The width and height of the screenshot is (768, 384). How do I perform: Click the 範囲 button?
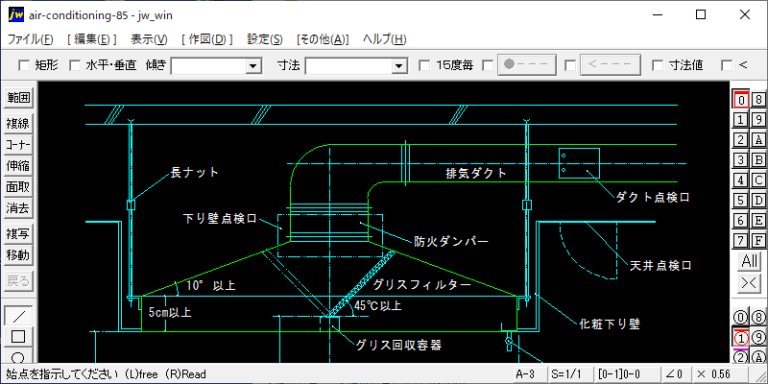coord(18,98)
